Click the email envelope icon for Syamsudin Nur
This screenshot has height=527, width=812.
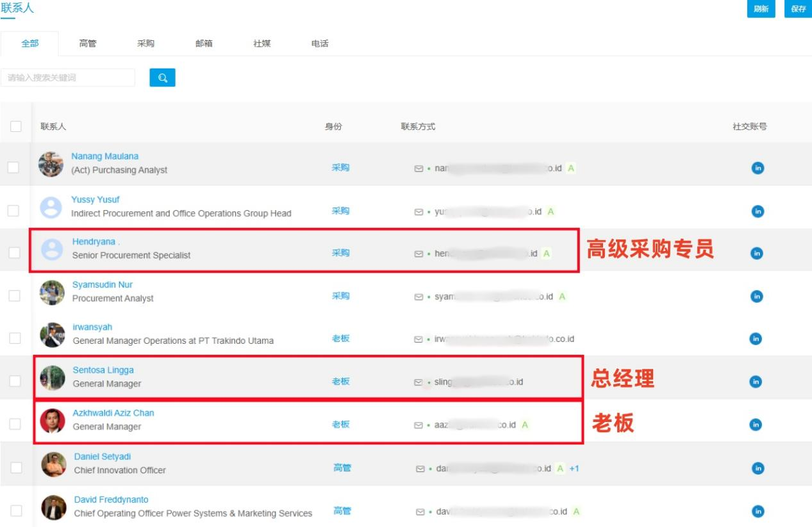tap(419, 297)
